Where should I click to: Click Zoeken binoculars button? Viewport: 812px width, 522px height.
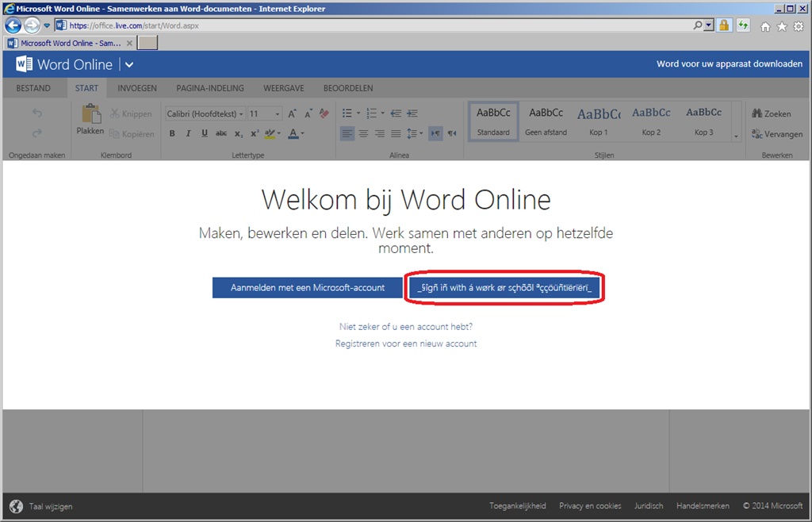click(x=771, y=113)
